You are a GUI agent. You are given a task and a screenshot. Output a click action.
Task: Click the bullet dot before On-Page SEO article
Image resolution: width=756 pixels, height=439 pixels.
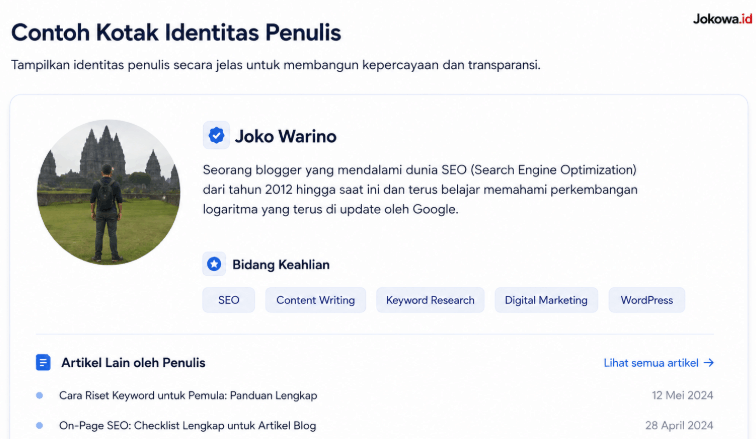40,426
